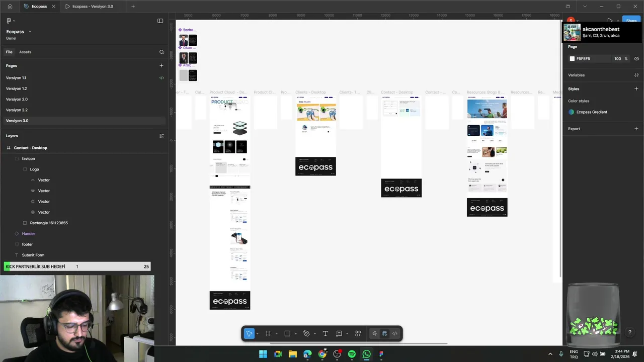The width and height of the screenshot is (644, 362).
Task: Open File Explorer from the taskbar
Action: click(x=292, y=354)
